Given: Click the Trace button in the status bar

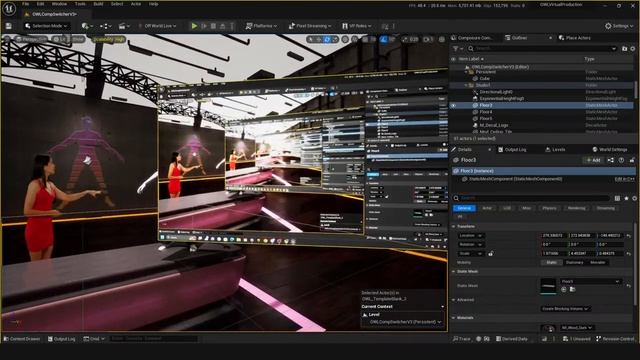Looking at the screenshot, I should click(462, 339).
